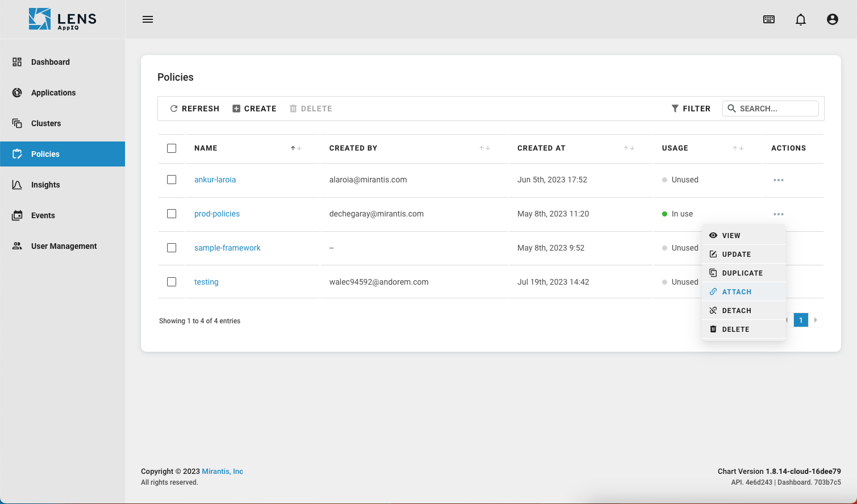Open the keyboard shortcuts icon
Screen dimensions: 857x504
click(x=769, y=19)
